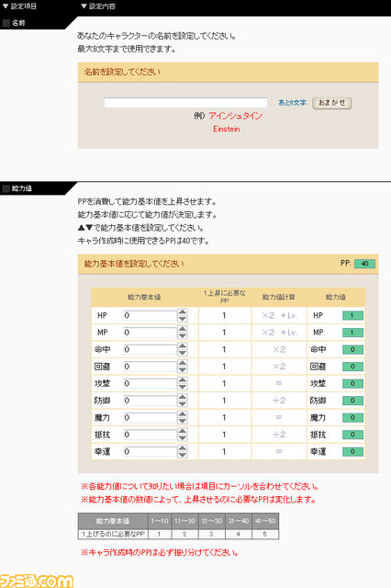Click the おまかせ button
The height and width of the screenshot is (588, 391).
click(x=332, y=103)
